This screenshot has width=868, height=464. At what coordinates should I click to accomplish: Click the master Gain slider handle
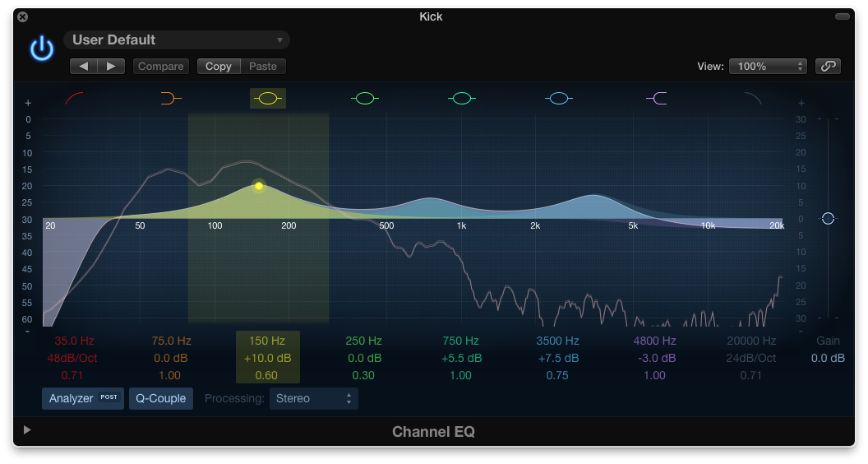pos(829,218)
